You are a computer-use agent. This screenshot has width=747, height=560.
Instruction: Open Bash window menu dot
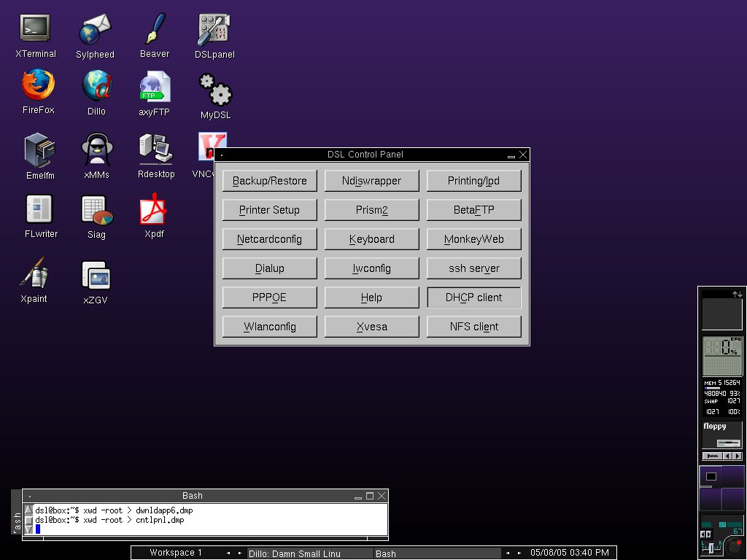point(29,496)
